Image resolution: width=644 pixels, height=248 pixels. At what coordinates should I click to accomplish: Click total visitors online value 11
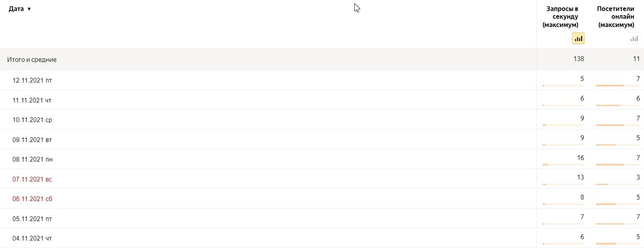tap(636, 59)
